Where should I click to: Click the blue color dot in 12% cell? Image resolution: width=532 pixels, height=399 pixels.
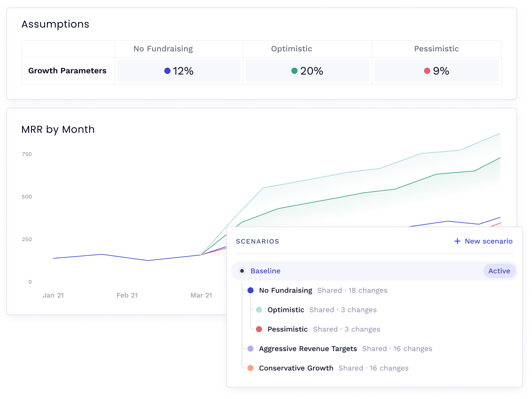pos(167,71)
